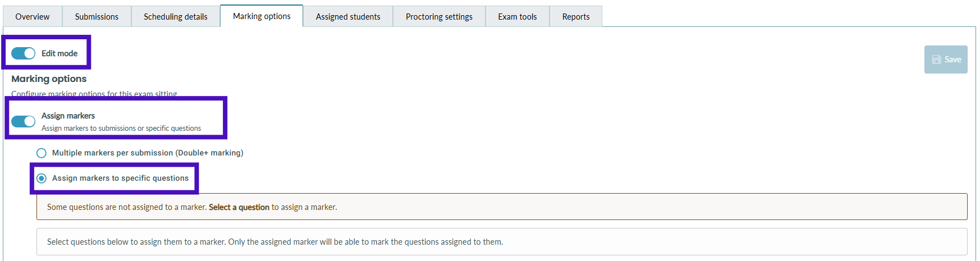Open the Proctoring settings tab
Image resolution: width=980 pixels, height=261 pixels.
click(439, 16)
